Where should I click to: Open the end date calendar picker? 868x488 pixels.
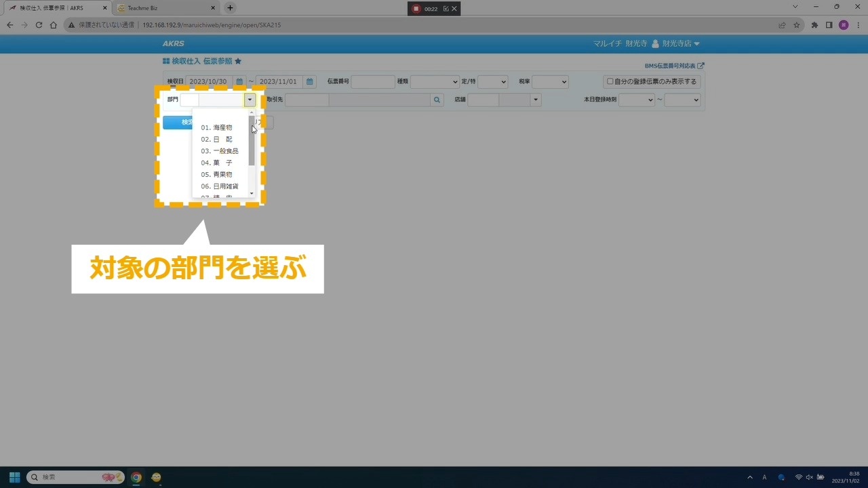(309, 82)
